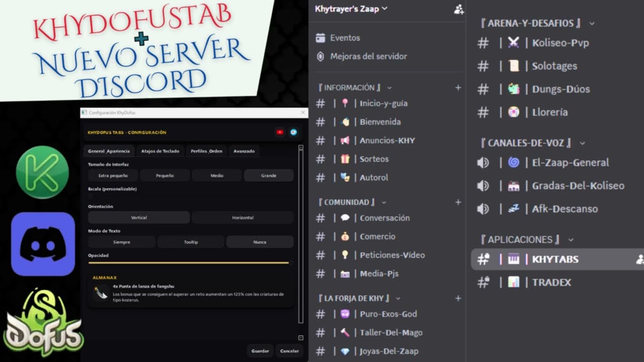The height and width of the screenshot is (362, 644).
Task: Click Cancelar in the config window
Action: (x=289, y=351)
